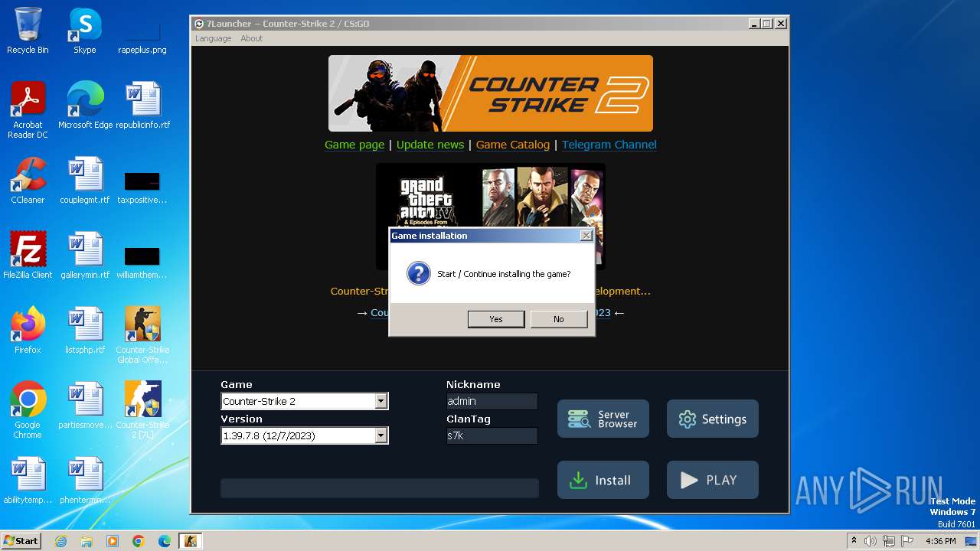
Task: Select the Counter-Strike 2 [7L] shortcut
Action: [142, 410]
